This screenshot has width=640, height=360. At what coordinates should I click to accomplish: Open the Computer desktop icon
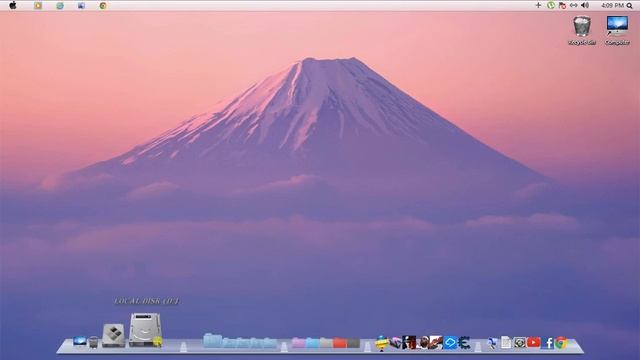pos(617,30)
